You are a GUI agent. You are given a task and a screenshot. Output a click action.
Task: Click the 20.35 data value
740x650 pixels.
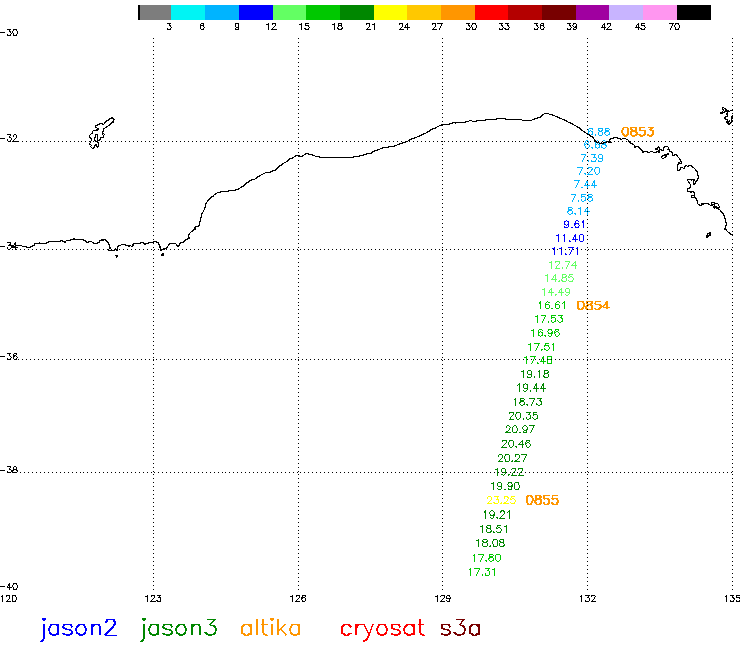point(523,416)
